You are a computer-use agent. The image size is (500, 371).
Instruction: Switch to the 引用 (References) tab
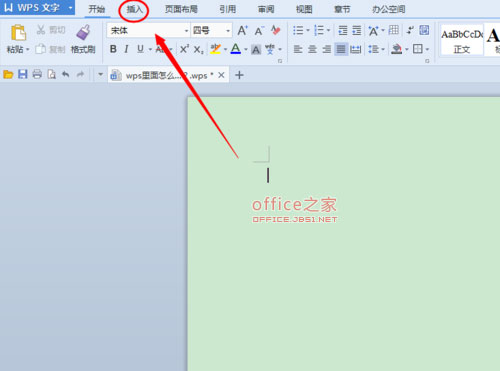pos(228,9)
